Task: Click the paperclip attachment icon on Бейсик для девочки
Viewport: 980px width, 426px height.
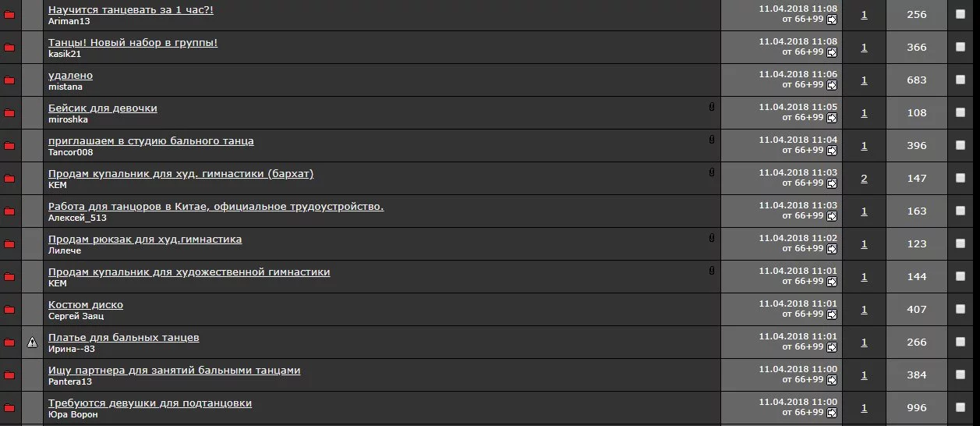Action: click(x=712, y=107)
